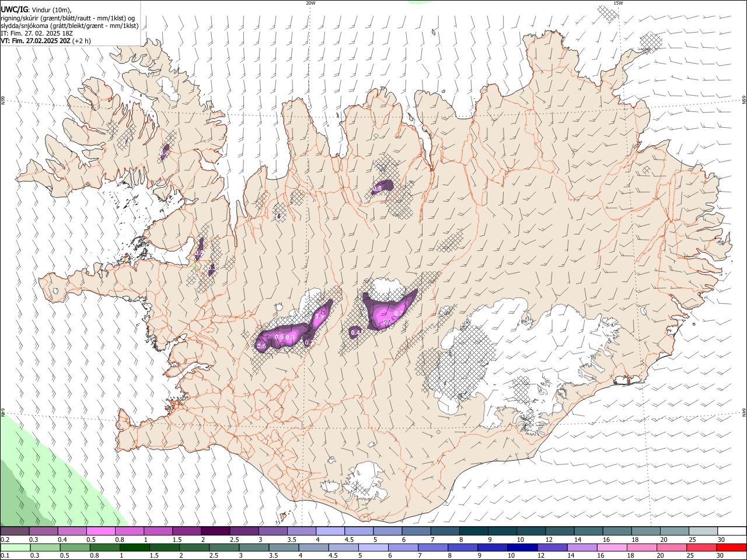This screenshot has height=560, width=747.
Task: Select the white above-30 snow scale swatch
Action: pyautogui.click(x=732, y=531)
